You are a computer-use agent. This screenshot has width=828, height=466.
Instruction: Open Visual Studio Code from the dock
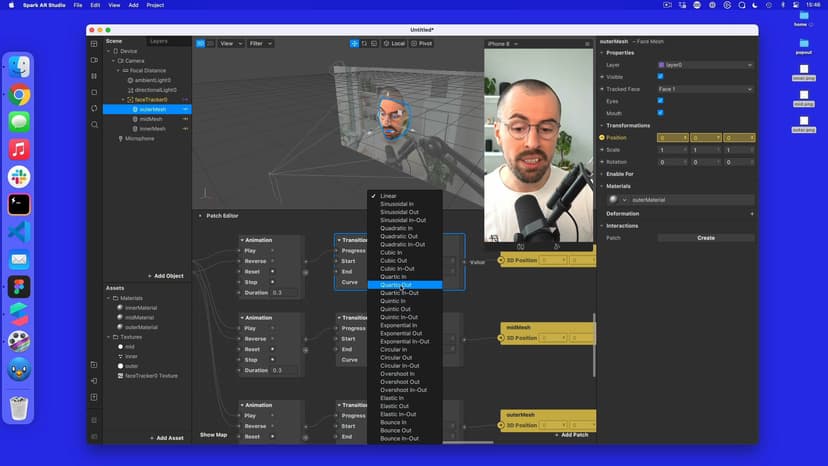point(19,232)
